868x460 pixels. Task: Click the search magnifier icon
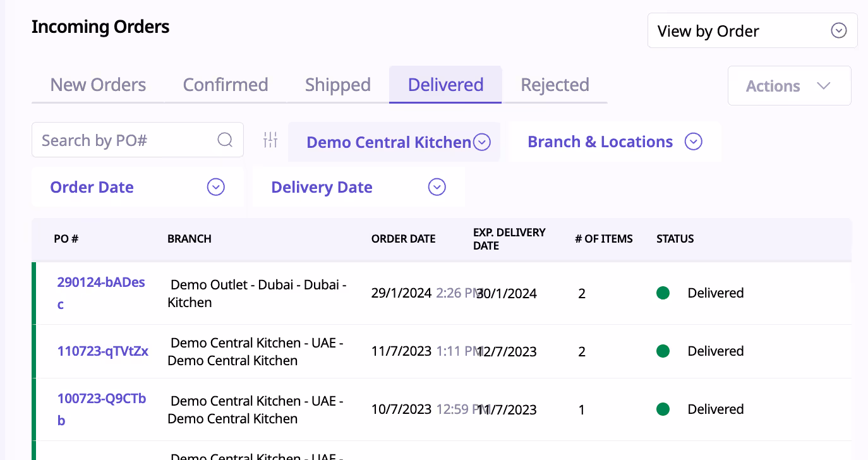[x=225, y=140]
